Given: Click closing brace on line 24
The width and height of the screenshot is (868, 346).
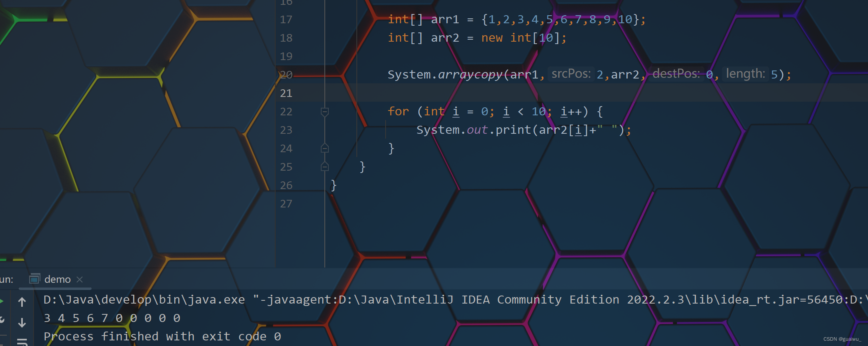Looking at the screenshot, I should (391, 149).
